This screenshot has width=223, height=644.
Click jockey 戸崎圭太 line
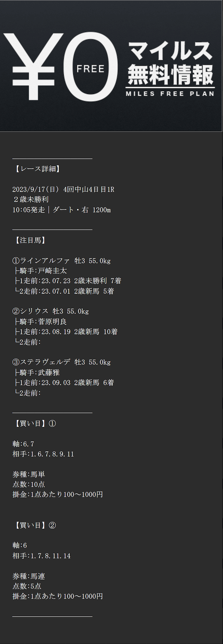click(40, 270)
